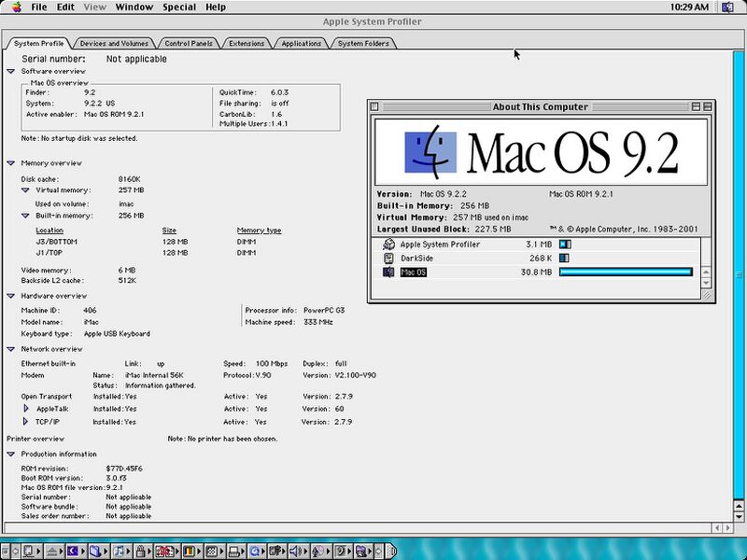Collapse the Virtual memory details
The width and height of the screenshot is (747, 560).
pyautogui.click(x=25, y=190)
